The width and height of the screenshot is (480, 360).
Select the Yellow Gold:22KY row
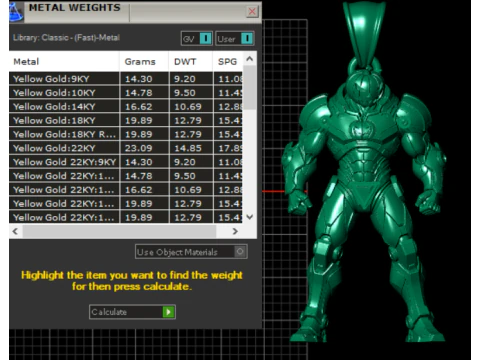[x=126, y=148]
